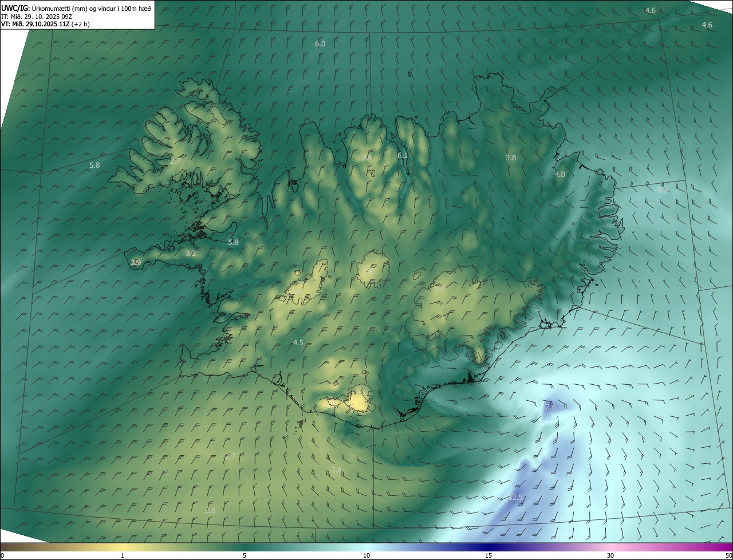The width and height of the screenshot is (733, 560).
Task: Click the colour scale tick labelled 1
Action: tap(123, 555)
